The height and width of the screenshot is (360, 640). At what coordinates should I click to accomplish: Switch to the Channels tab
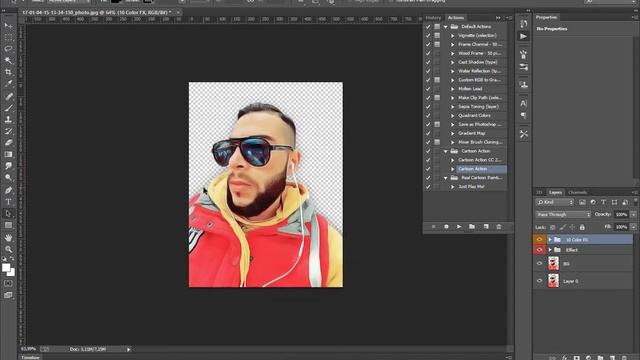tap(577, 192)
